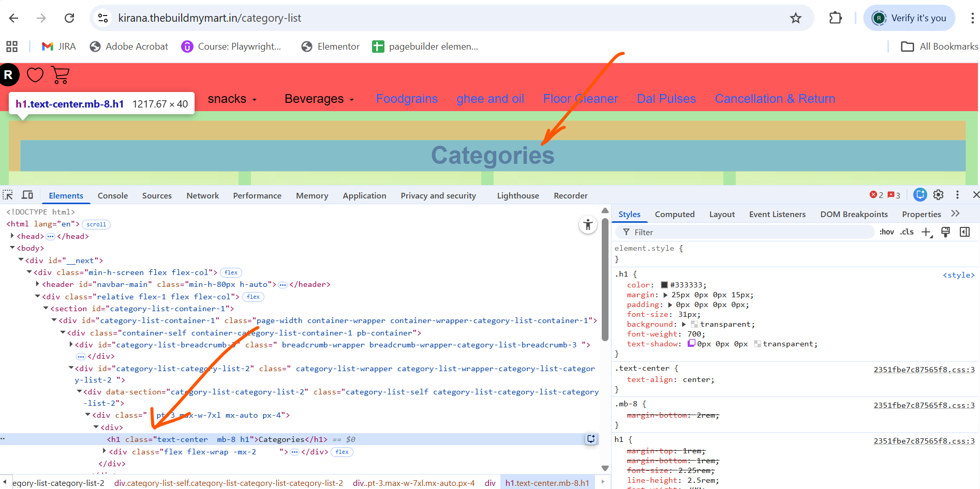
Task: Open the DOM Breakpoints pane tab
Action: (854, 215)
